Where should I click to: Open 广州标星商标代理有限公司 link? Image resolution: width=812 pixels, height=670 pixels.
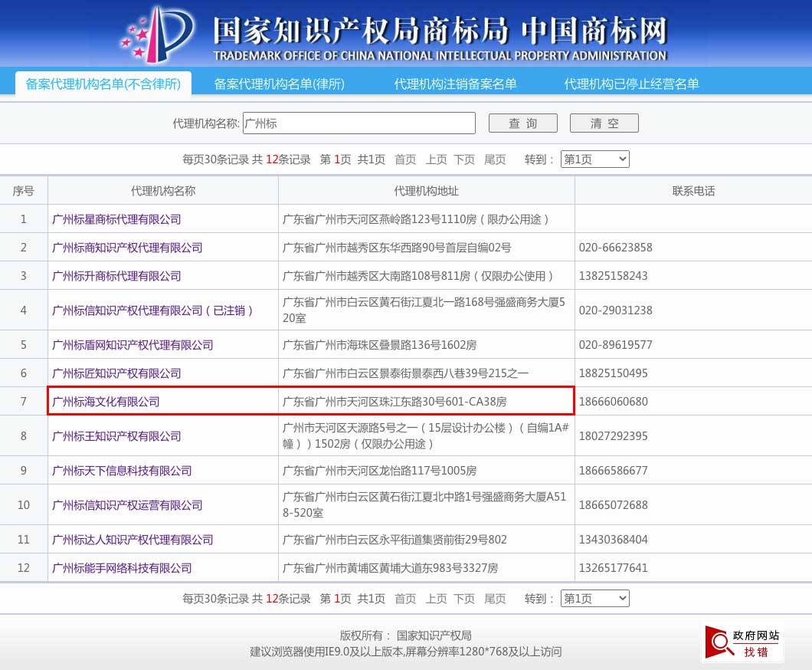[116, 219]
